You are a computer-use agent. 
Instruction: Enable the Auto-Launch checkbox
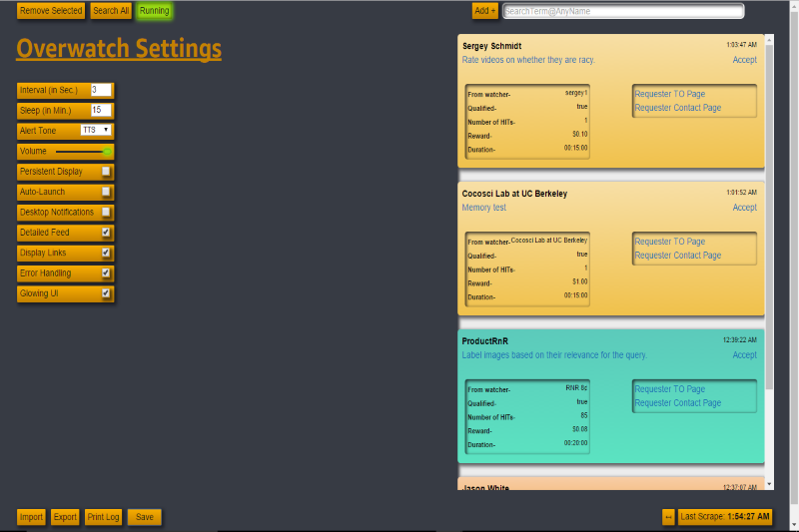[106, 192]
